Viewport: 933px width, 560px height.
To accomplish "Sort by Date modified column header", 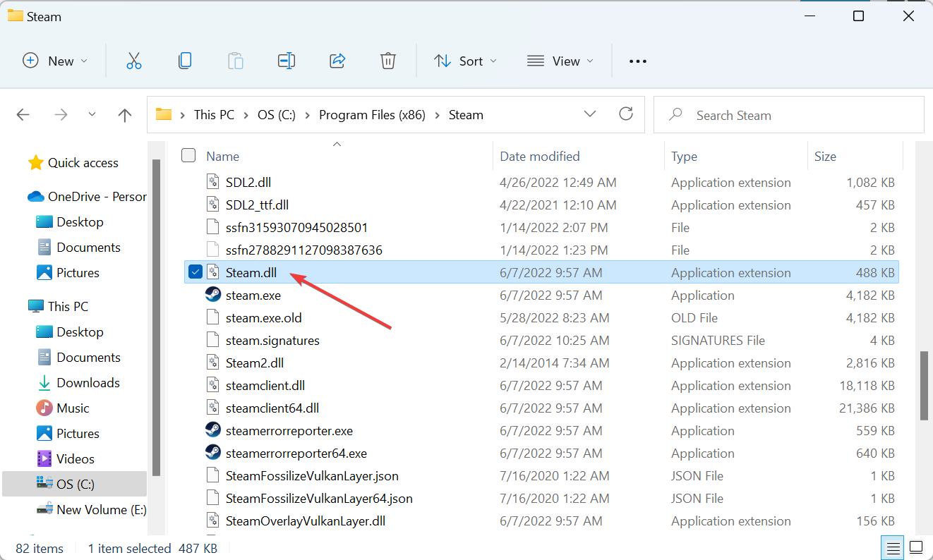I will pyautogui.click(x=540, y=157).
